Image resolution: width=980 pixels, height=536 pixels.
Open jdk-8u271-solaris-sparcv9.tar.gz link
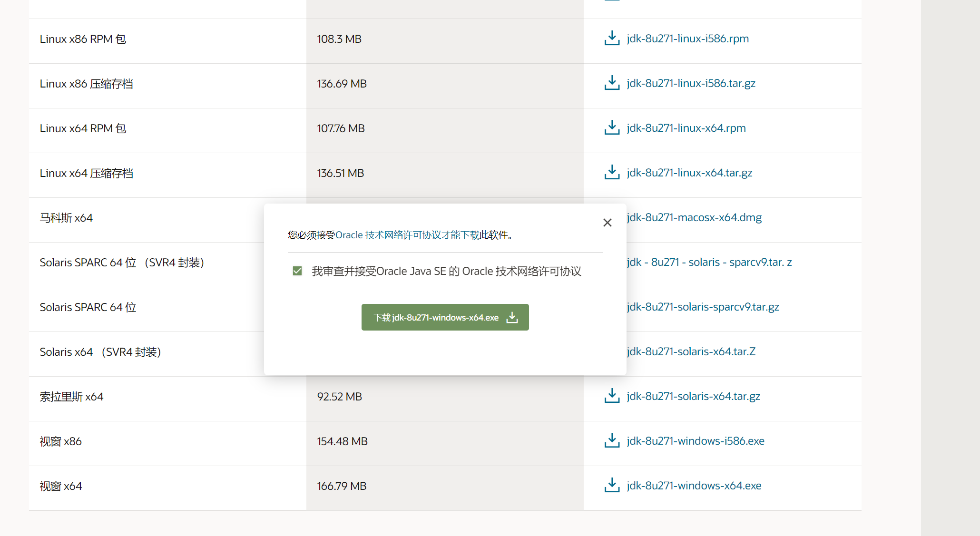[703, 307]
